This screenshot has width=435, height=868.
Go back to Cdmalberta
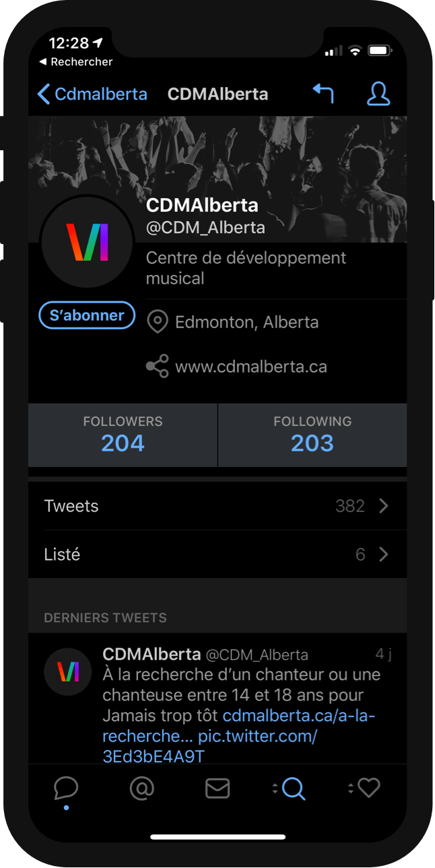[92, 94]
